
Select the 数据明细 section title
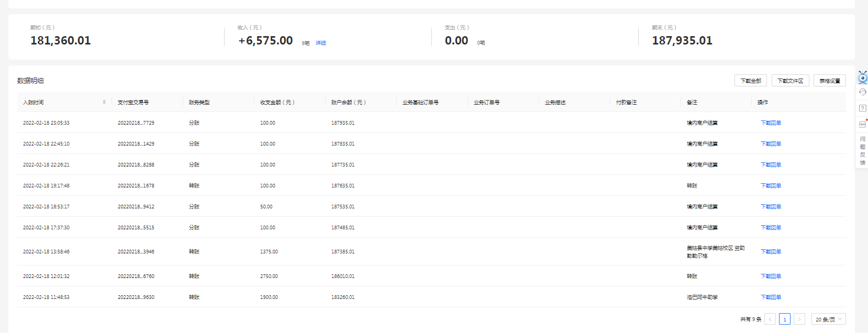pos(30,81)
